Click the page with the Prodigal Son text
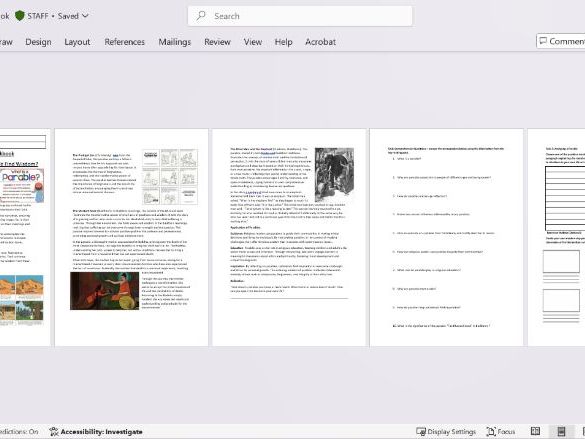Screen dimensions: 585x439 pyautogui.click(x=131, y=238)
